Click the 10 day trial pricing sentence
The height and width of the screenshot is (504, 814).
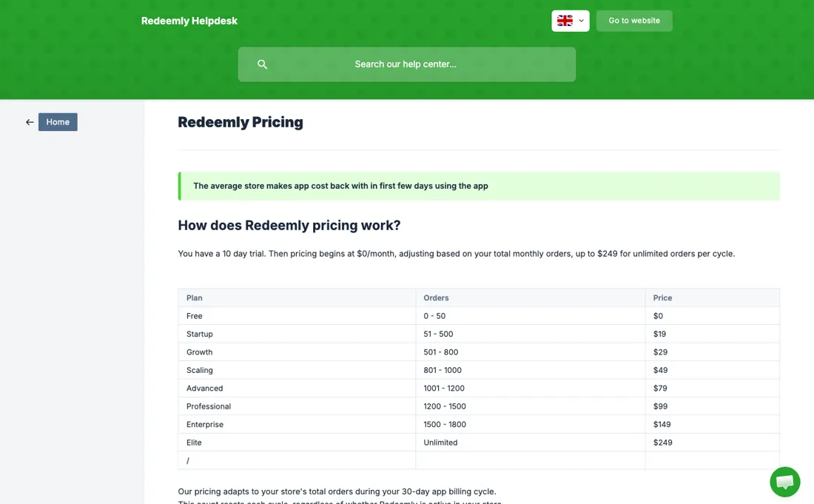pos(457,254)
